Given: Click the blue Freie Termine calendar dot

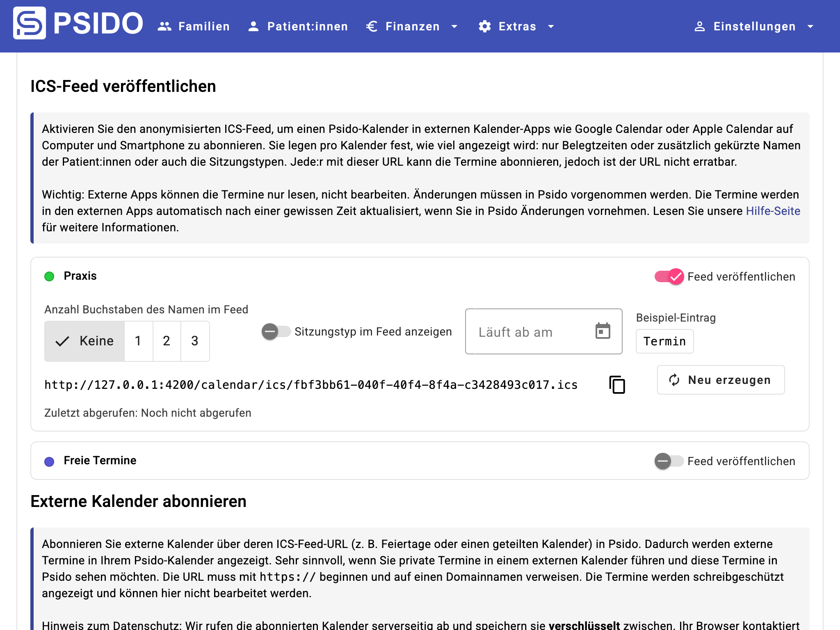Looking at the screenshot, I should pyautogui.click(x=49, y=461).
